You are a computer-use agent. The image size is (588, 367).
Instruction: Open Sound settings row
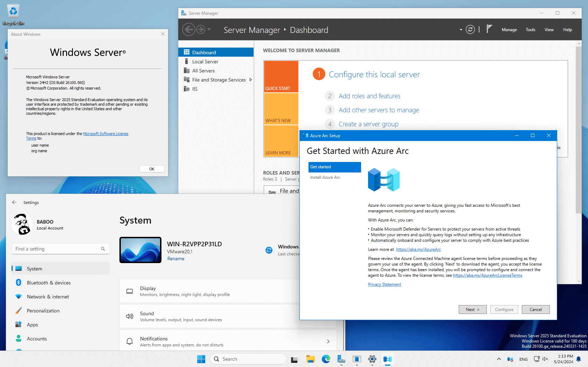point(209,316)
